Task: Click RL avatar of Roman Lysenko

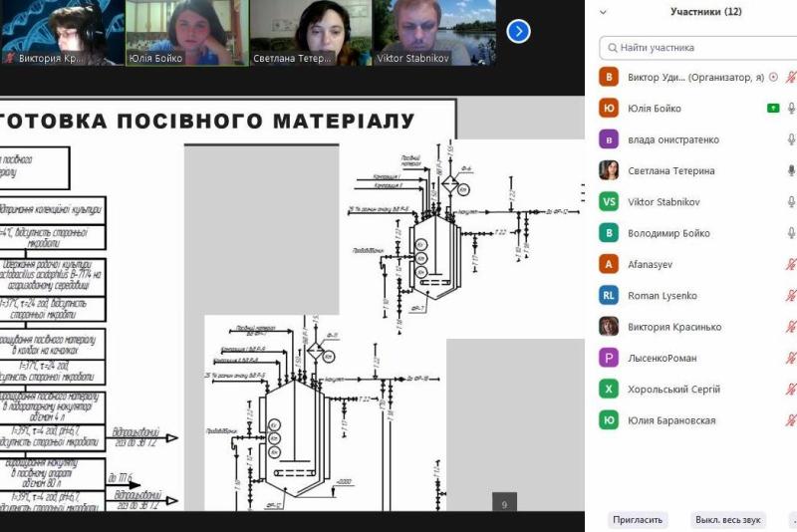Action: pos(609,295)
